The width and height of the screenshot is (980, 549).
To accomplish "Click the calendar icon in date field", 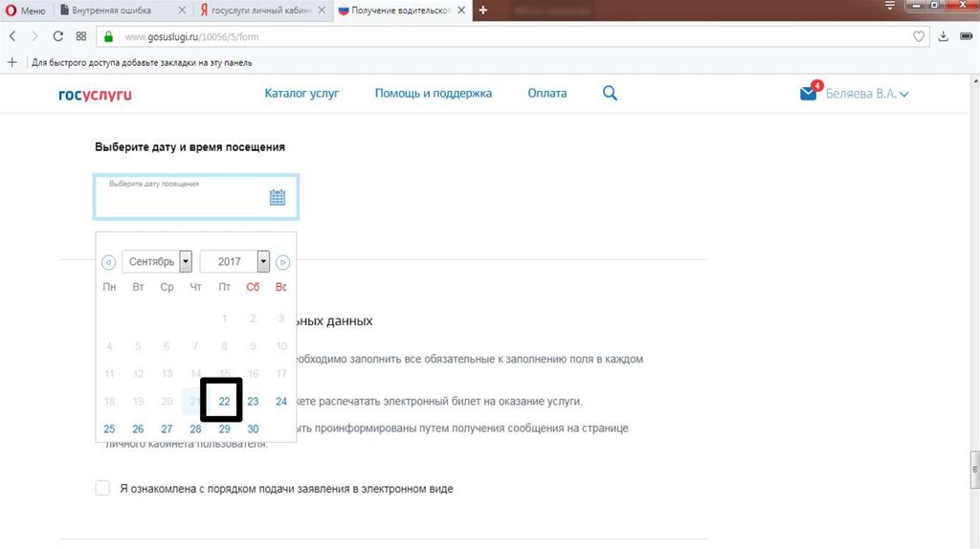I will tap(278, 197).
